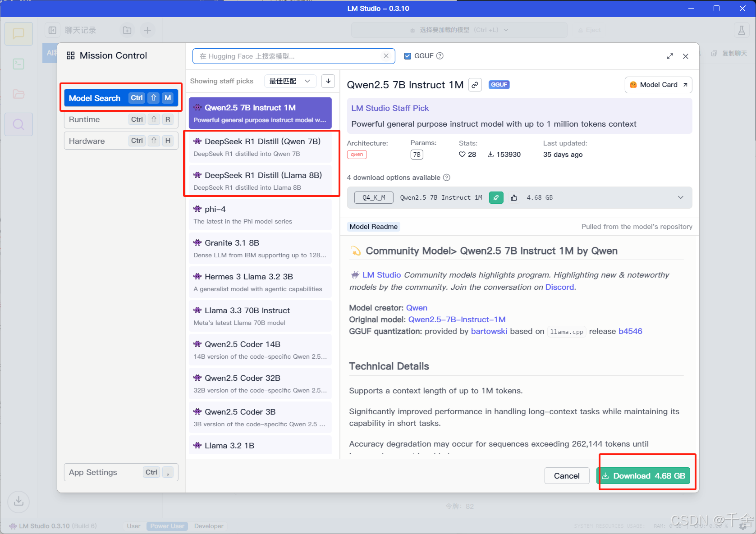Open the bartowski link
This screenshot has width=756, height=534.
(489, 331)
